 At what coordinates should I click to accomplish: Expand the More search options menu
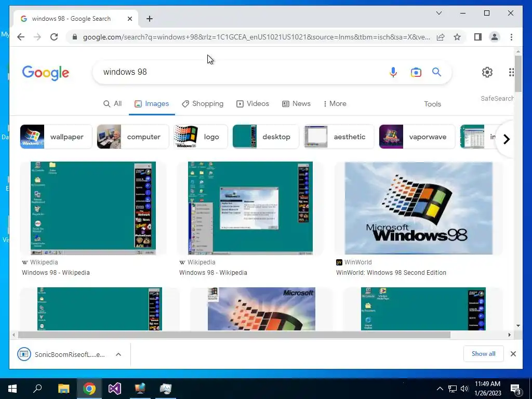tap(335, 104)
